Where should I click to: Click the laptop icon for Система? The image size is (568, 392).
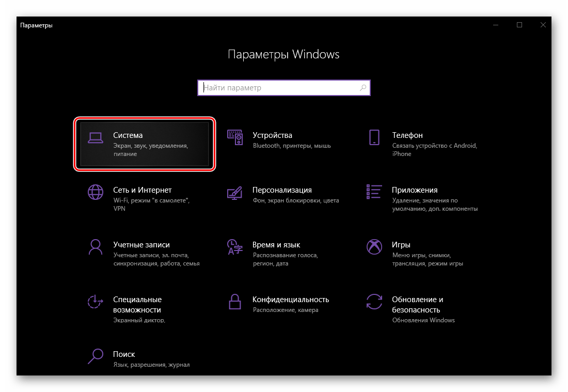[95, 137]
